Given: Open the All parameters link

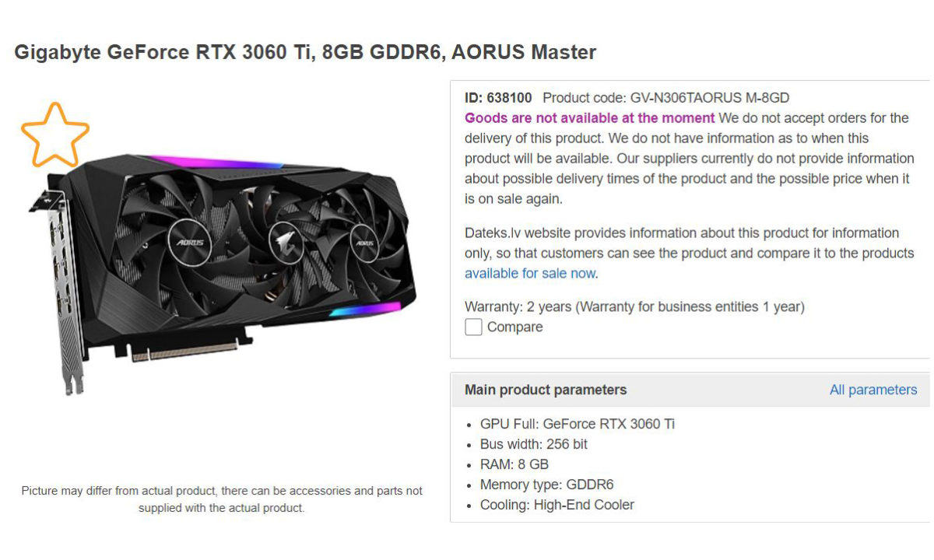Looking at the screenshot, I should pos(873,390).
